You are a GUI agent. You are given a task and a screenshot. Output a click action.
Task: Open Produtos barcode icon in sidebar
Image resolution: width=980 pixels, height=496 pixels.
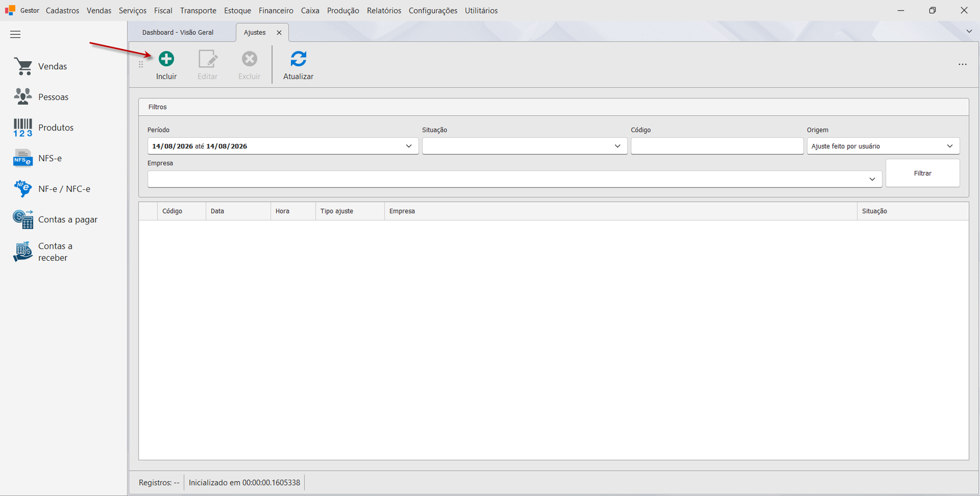pos(23,127)
